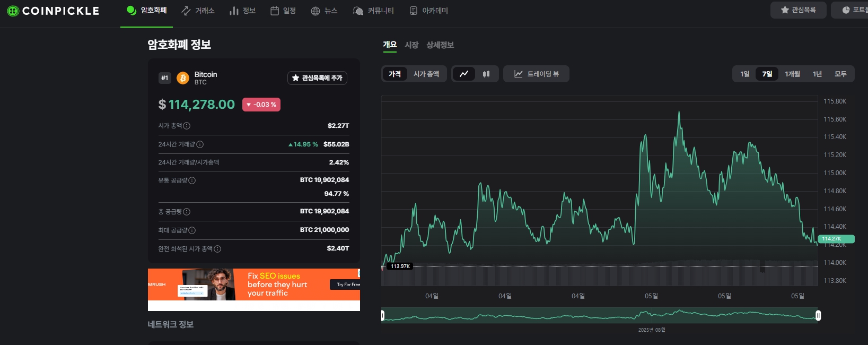Switch to the 상세정보 tab
The image size is (868, 345).
[440, 45]
